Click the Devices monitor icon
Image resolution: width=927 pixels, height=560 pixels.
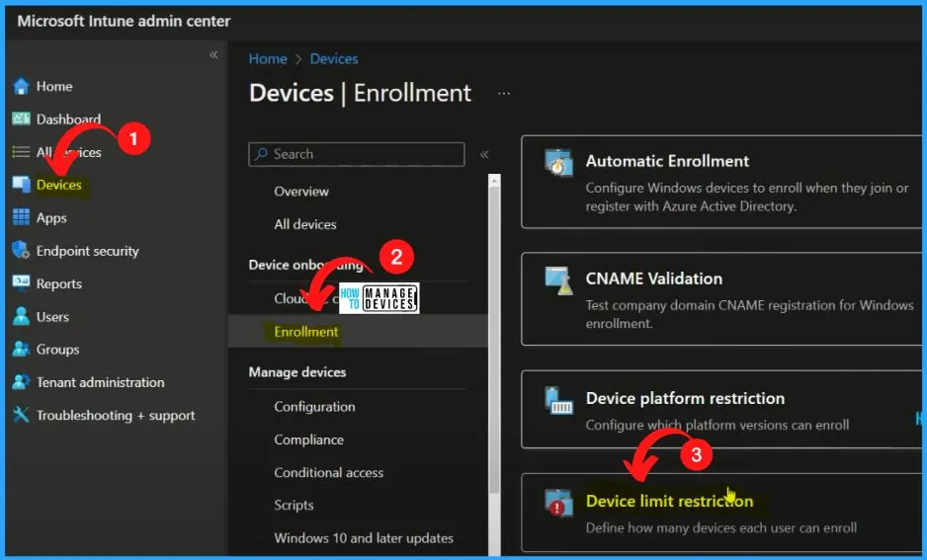click(22, 185)
